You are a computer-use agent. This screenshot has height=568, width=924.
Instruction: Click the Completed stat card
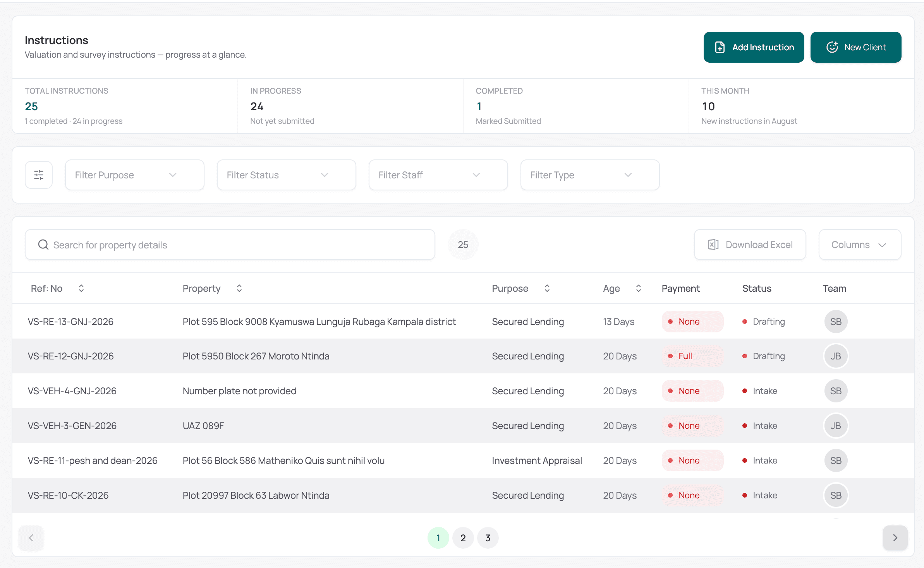576,106
